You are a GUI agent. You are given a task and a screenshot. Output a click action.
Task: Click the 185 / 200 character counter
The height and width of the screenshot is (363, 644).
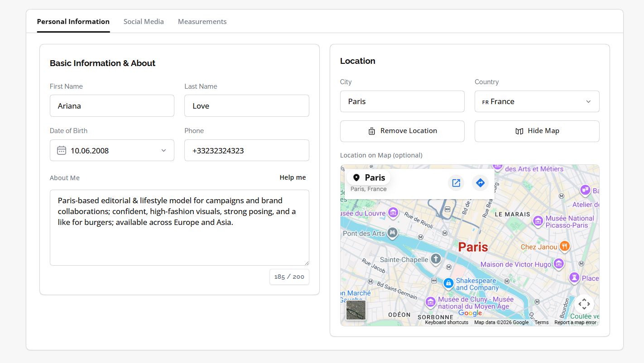(x=289, y=277)
